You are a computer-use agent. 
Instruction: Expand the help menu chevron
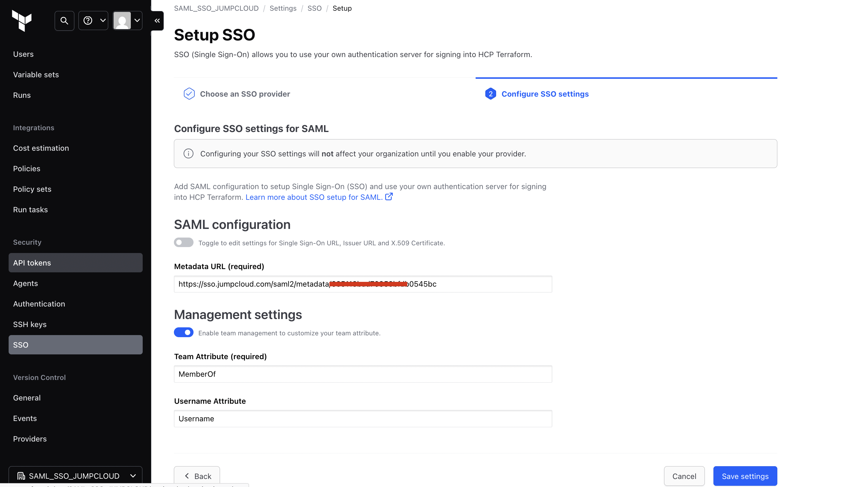point(103,21)
